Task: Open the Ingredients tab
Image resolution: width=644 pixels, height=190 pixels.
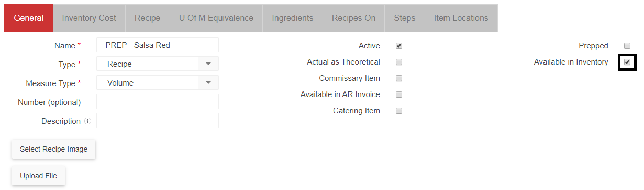Action: tap(293, 18)
